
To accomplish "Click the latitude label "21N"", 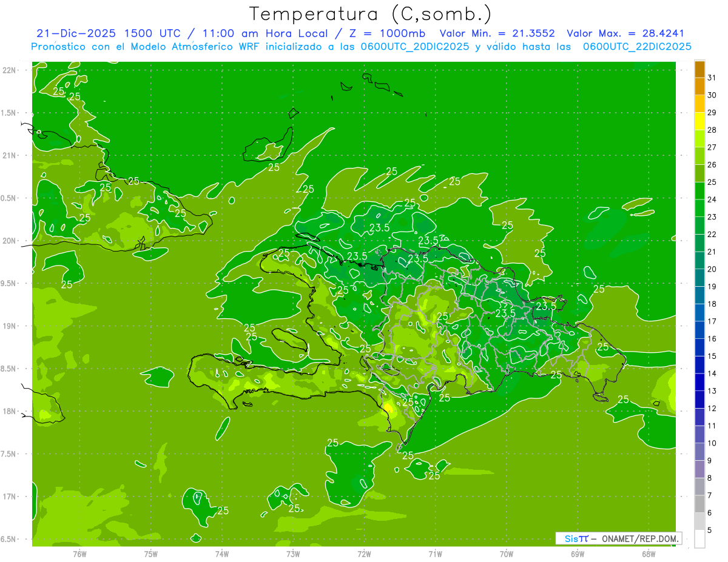I will tap(9, 155).
